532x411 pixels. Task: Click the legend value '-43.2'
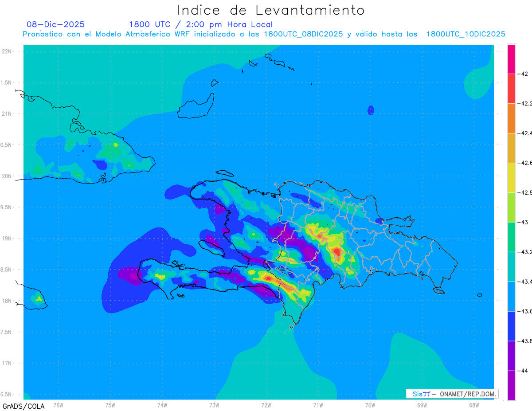[x=525, y=252]
